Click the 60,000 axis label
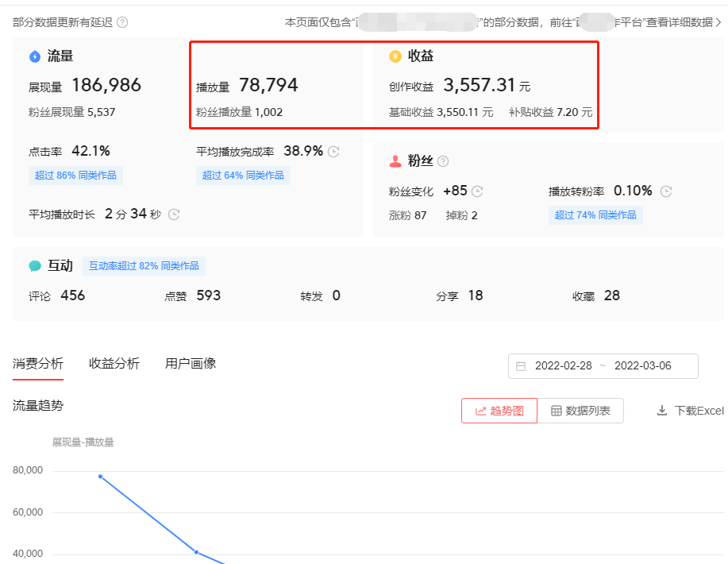Image resolution: width=728 pixels, height=564 pixels. [x=28, y=512]
